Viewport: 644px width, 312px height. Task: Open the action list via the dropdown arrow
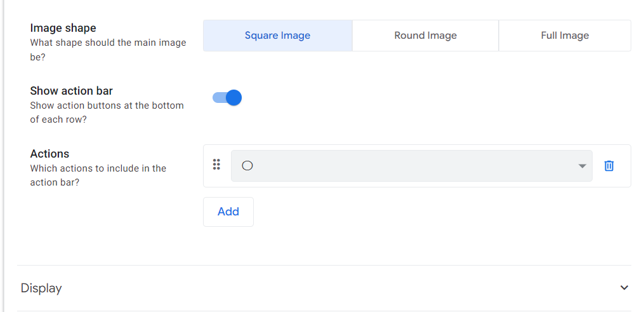click(582, 166)
